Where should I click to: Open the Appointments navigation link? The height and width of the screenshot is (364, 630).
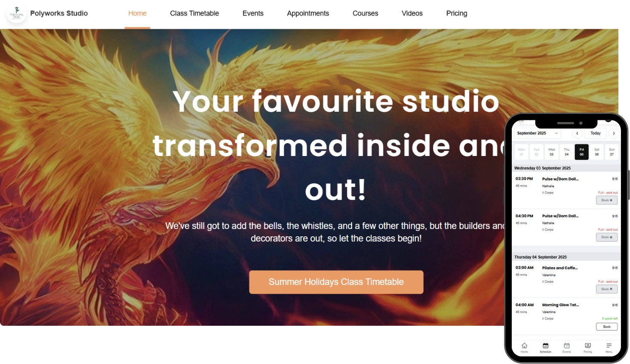pyautogui.click(x=308, y=13)
